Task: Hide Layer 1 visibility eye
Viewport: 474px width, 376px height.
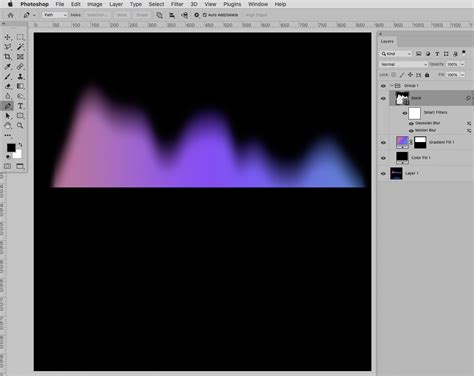Action: (383, 174)
